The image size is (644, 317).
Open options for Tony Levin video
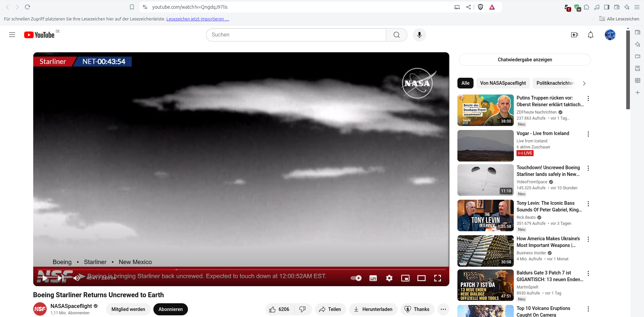pyautogui.click(x=588, y=204)
